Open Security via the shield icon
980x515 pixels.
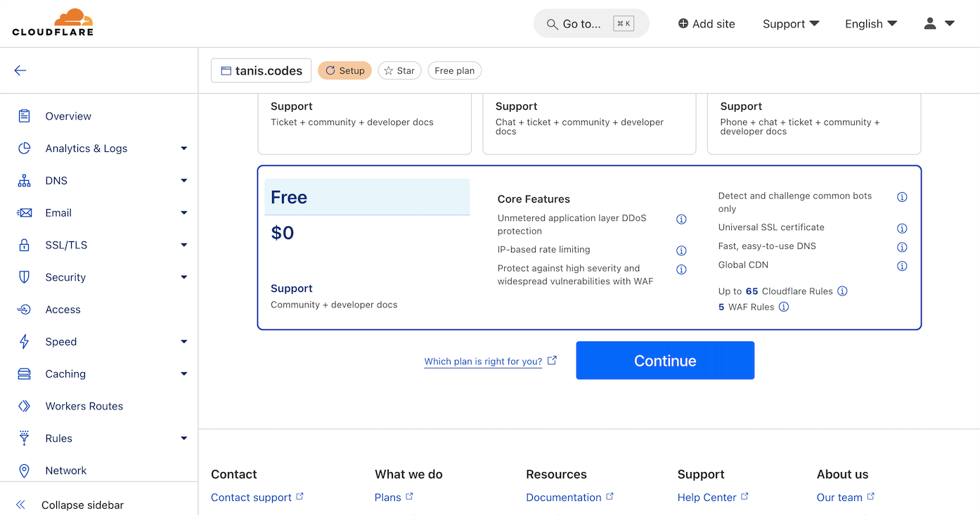(x=23, y=276)
